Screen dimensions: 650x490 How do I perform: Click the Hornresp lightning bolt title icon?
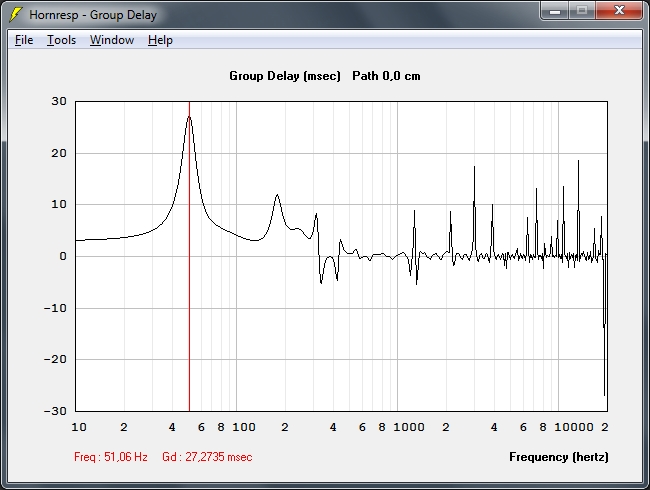15,15
